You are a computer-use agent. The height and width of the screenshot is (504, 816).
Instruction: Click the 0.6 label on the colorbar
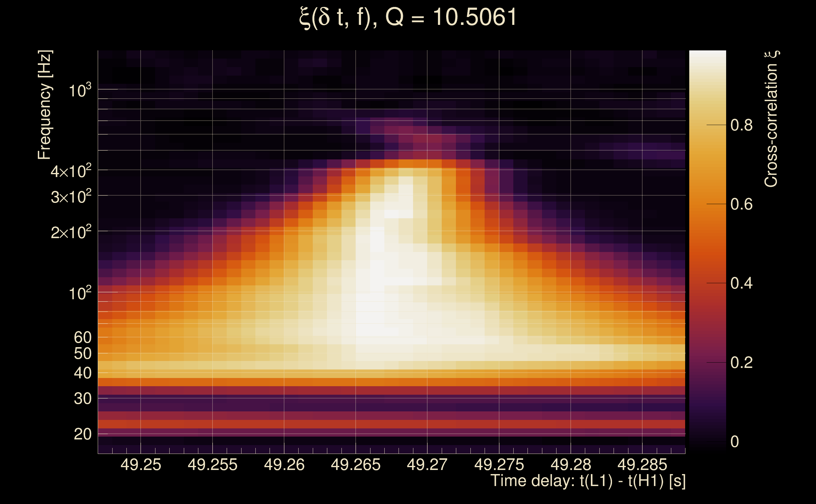(741, 204)
